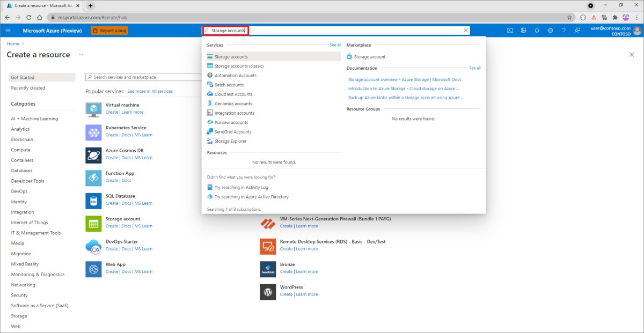Click the Storage accounts service icon
The image size is (644, 333).
pyautogui.click(x=210, y=57)
